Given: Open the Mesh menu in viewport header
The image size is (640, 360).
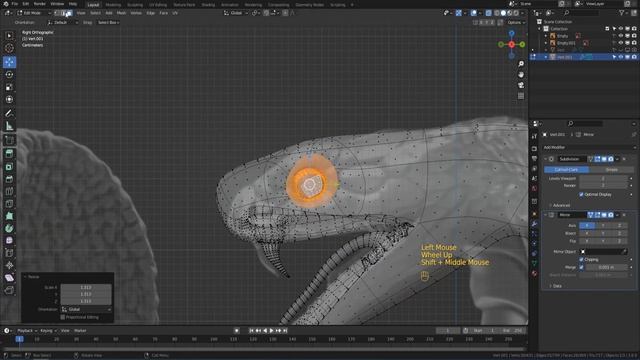Looking at the screenshot, I should [x=121, y=13].
